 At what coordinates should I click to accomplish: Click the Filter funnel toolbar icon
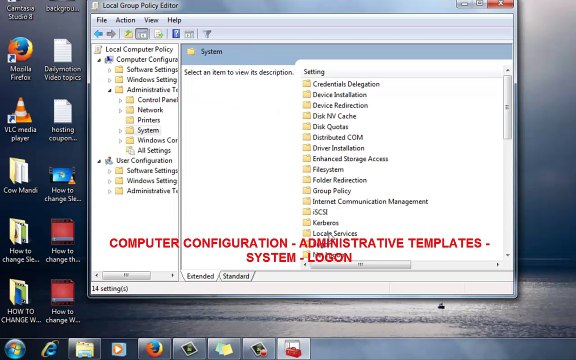tap(207, 34)
